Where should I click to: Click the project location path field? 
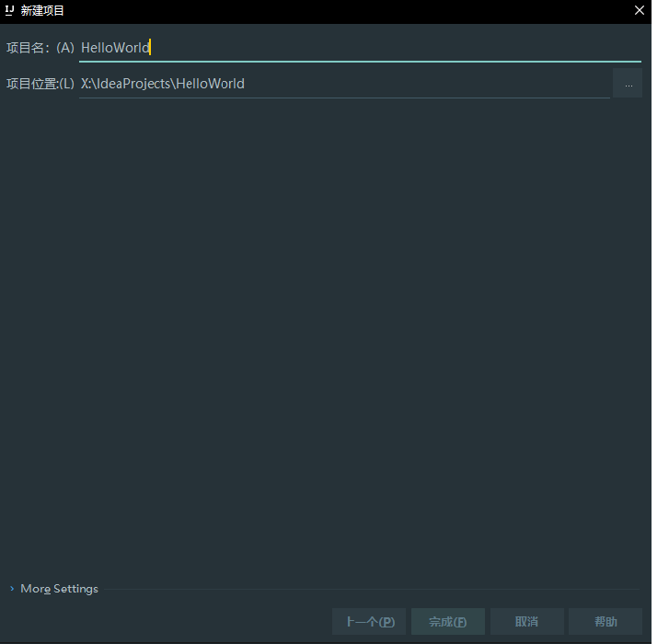point(344,84)
